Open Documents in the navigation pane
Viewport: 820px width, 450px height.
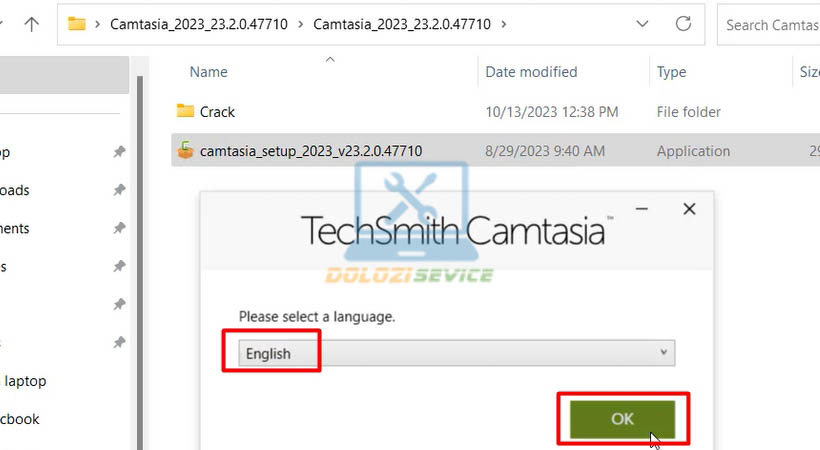pyautogui.click(x=15, y=228)
